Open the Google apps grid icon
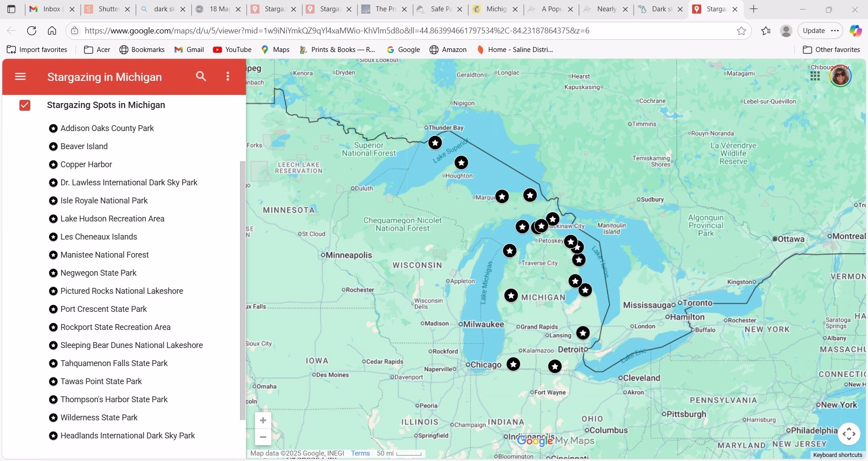Screen dimensions: 868x461 (x=815, y=76)
